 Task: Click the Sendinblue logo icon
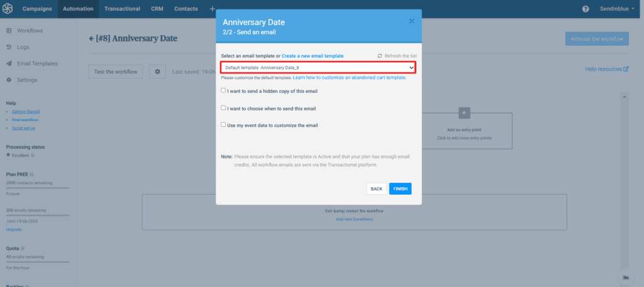(8, 9)
